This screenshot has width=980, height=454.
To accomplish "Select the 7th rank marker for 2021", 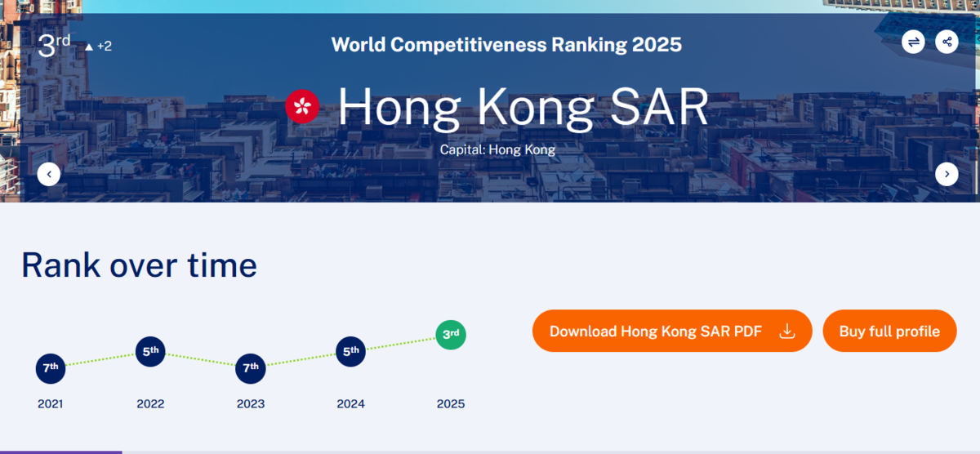I will [x=51, y=367].
